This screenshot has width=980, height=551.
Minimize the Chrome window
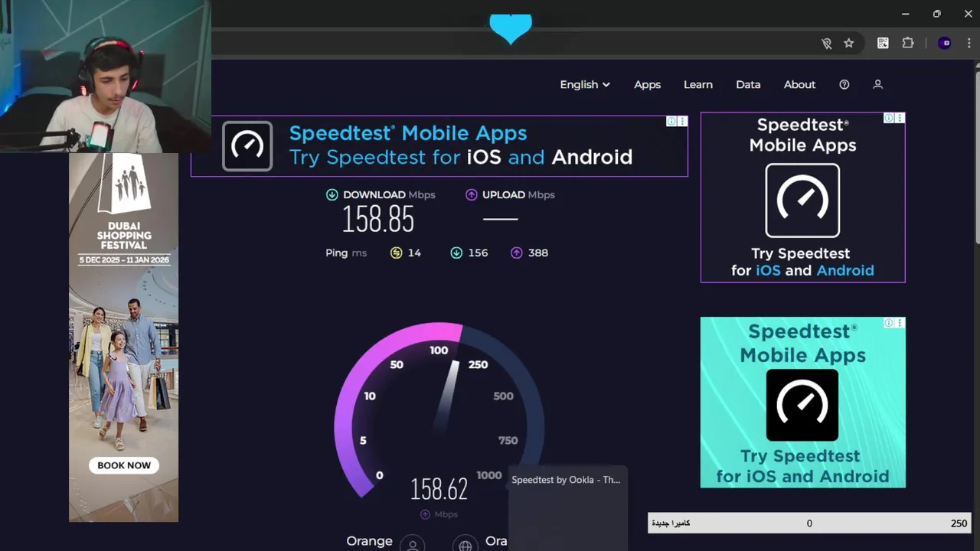pos(906,14)
